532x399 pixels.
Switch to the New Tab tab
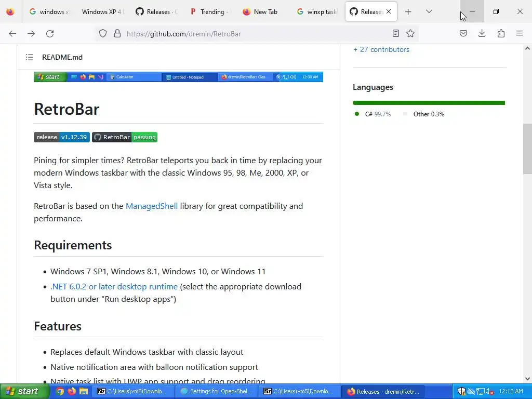[x=263, y=11]
